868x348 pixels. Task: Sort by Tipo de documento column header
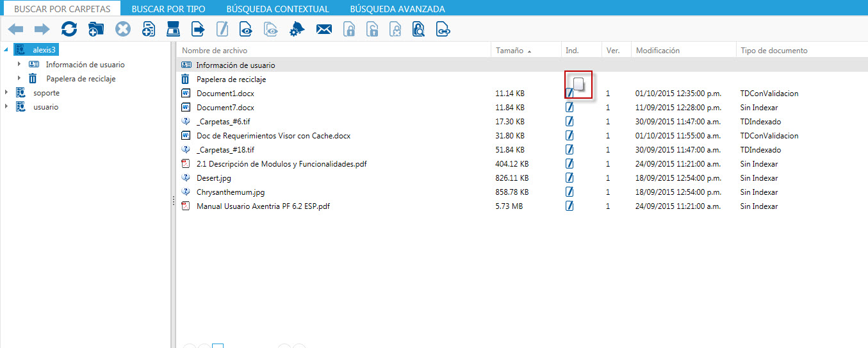(774, 50)
